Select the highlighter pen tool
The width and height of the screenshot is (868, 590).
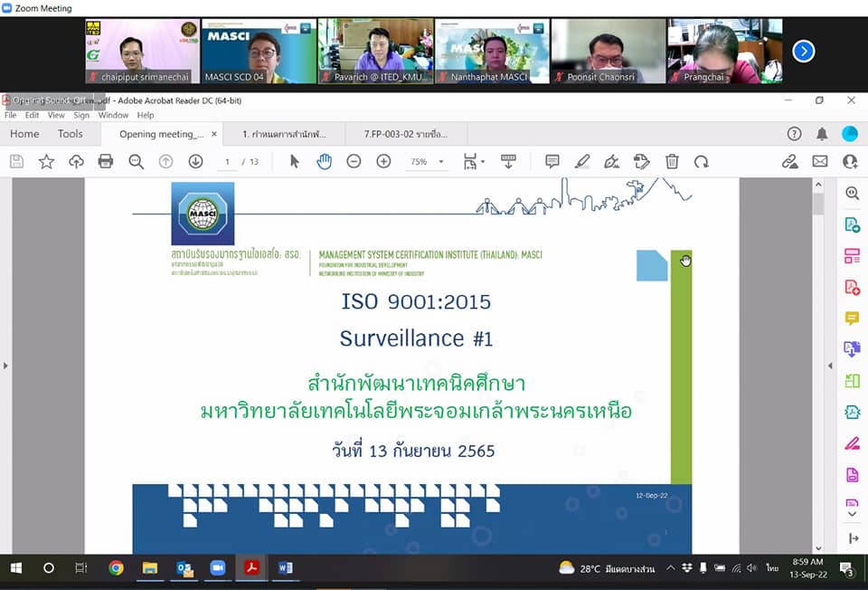pos(581,162)
